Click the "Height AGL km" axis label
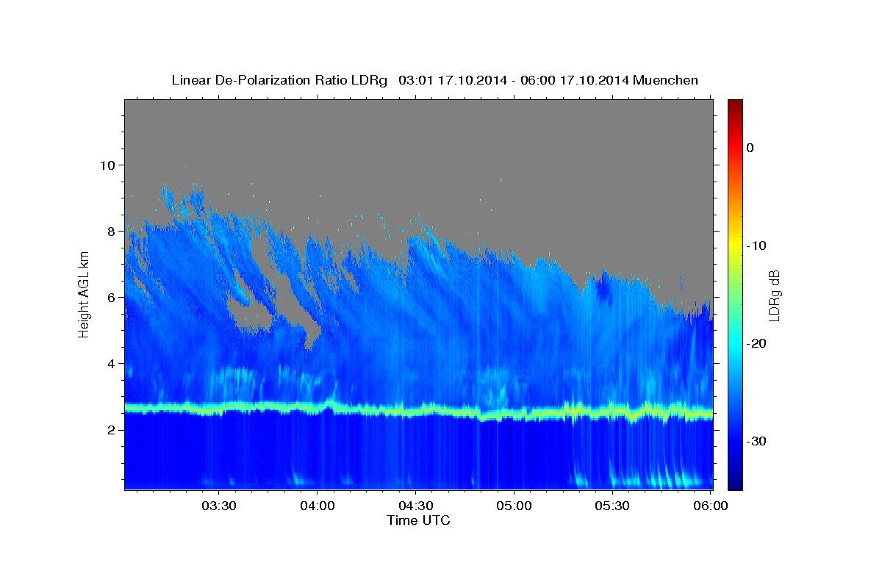This screenshot has height=588, width=882. (84, 294)
